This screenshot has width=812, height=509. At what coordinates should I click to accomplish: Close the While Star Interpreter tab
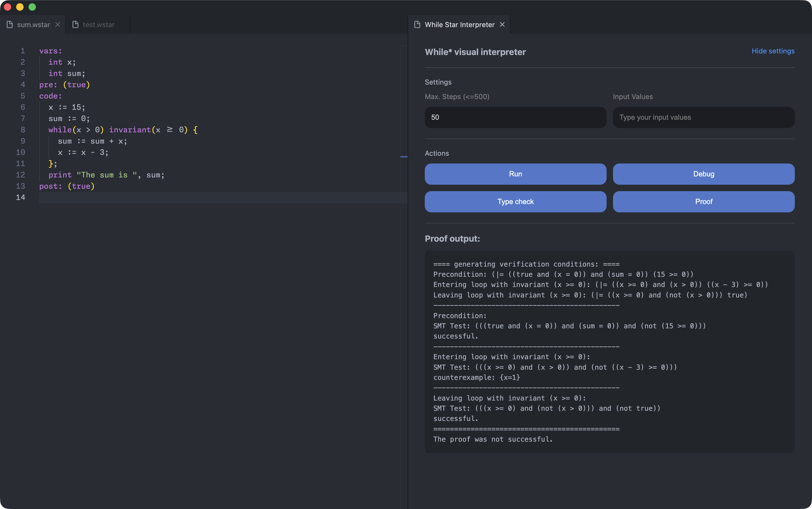[502, 25]
